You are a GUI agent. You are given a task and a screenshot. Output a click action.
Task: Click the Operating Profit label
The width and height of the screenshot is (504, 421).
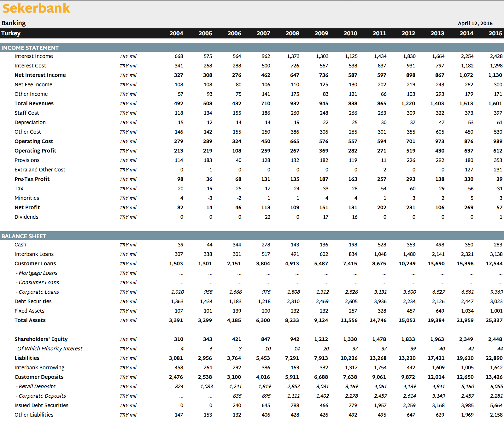[x=35, y=151]
